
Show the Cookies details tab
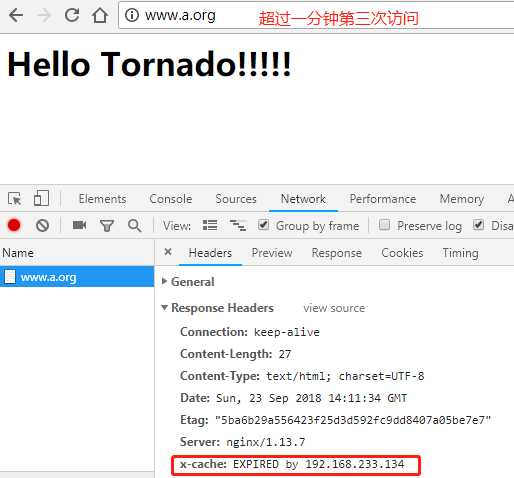(x=402, y=253)
